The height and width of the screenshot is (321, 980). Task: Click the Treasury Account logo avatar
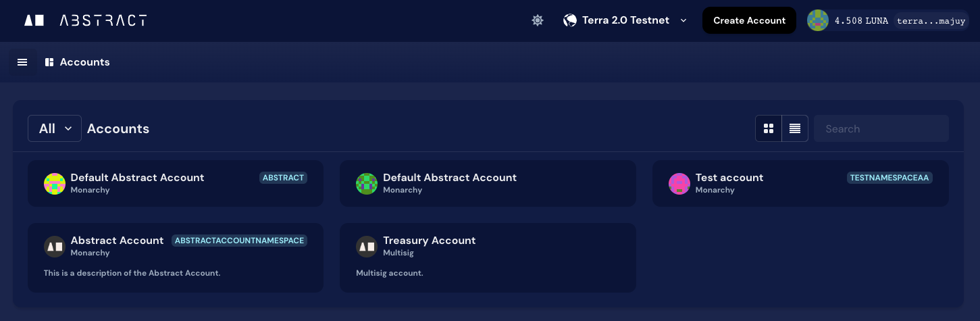(367, 247)
